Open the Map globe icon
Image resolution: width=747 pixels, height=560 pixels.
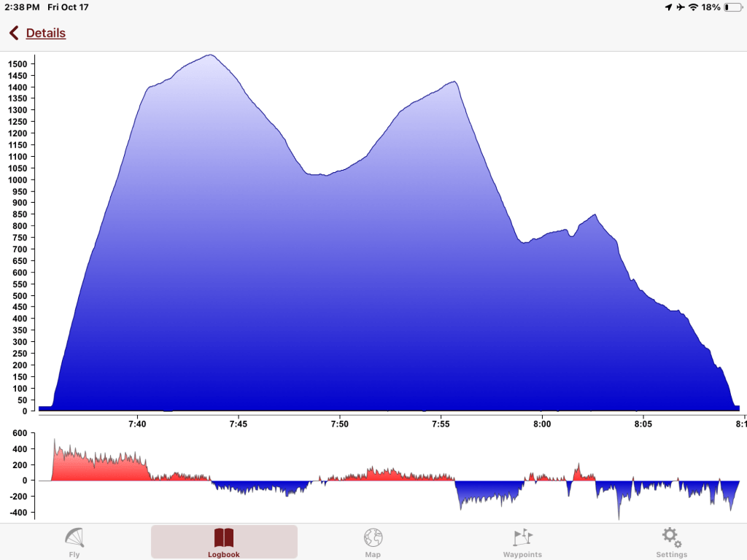coord(373,538)
